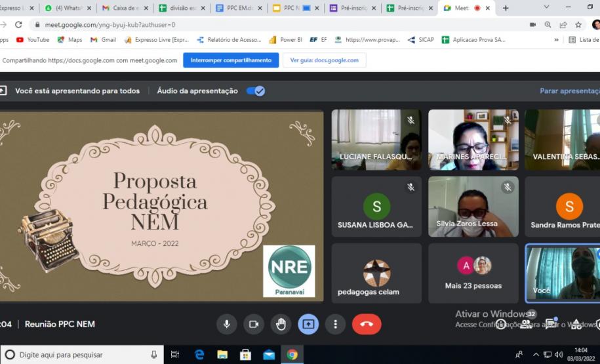Open the activities icon in Meet
Image resolution: width=600 pixels, height=364 pixels.
tap(576, 324)
